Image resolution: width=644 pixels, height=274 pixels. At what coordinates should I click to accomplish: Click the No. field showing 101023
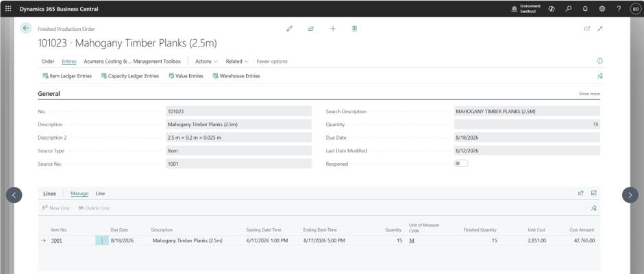[x=238, y=111]
